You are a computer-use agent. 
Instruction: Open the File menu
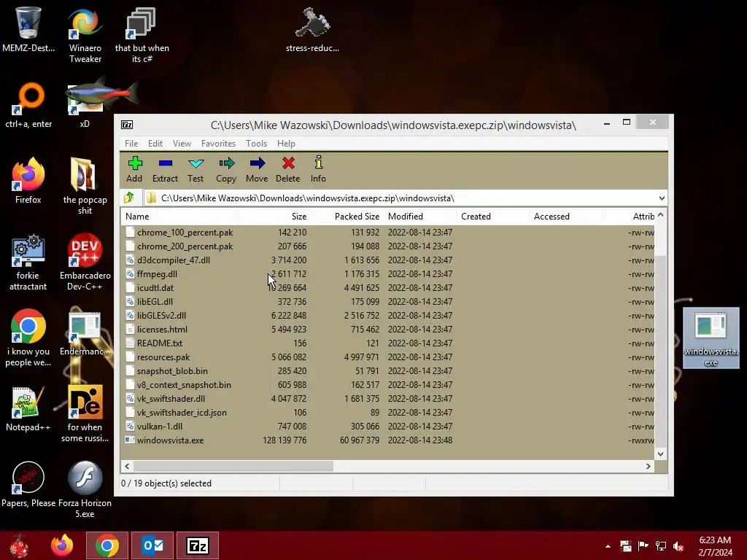point(131,144)
